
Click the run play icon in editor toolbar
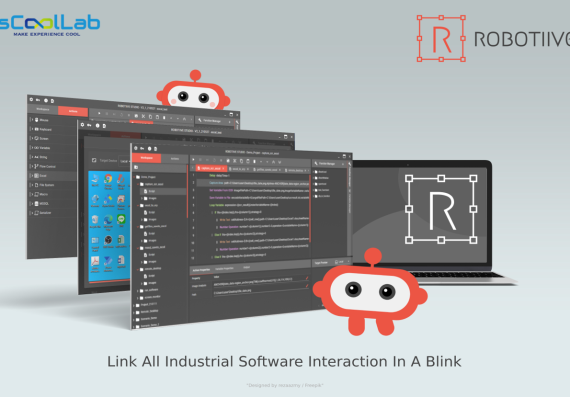pyautogui.click(x=193, y=160)
